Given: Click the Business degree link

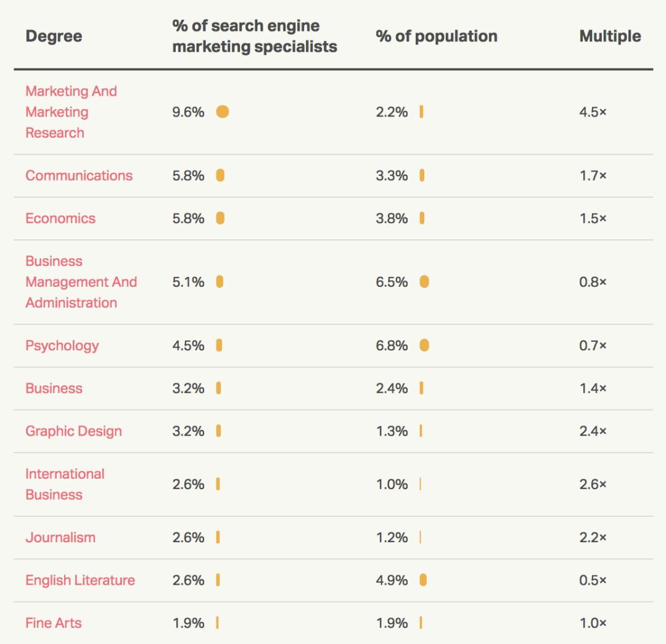Looking at the screenshot, I should [54, 388].
